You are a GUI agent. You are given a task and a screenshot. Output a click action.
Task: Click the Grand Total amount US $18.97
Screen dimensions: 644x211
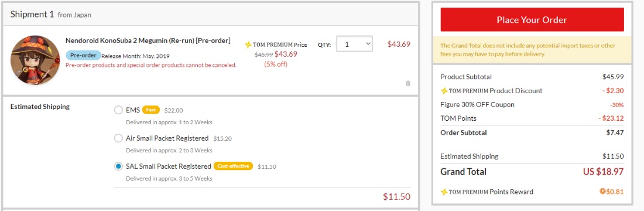click(604, 172)
